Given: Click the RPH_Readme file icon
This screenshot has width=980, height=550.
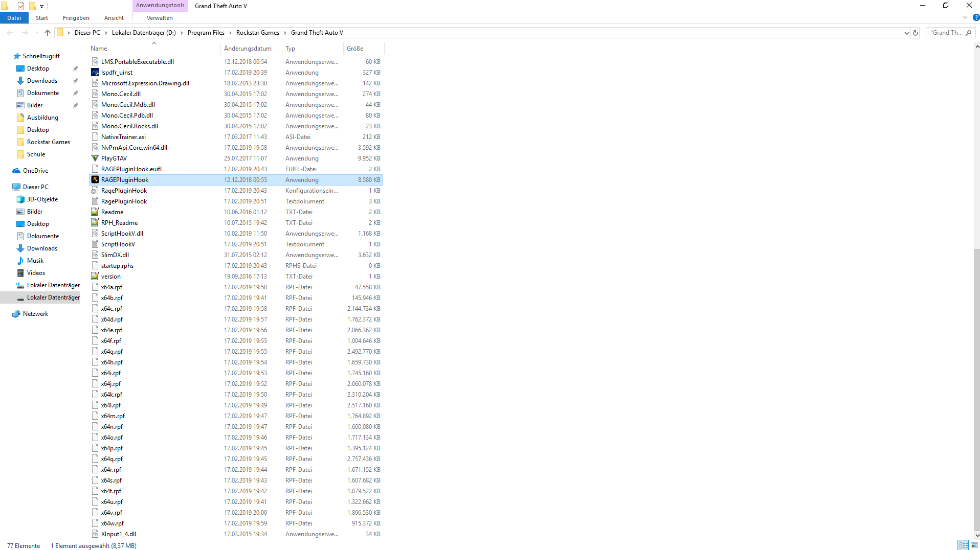Looking at the screenshot, I should (95, 223).
